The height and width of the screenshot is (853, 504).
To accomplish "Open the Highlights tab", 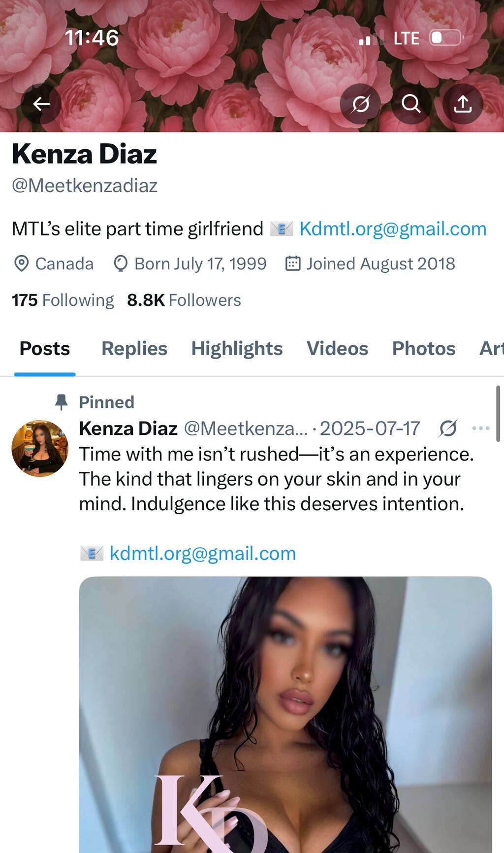I will [237, 349].
